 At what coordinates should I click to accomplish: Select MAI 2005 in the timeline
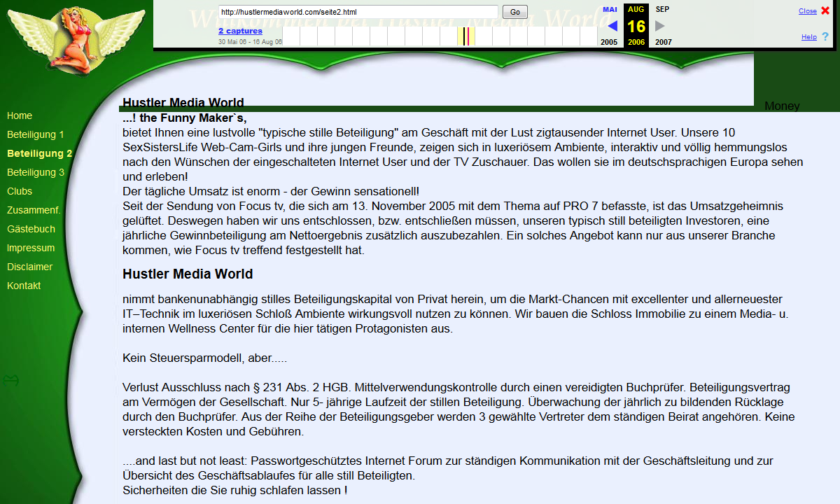pyautogui.click(x=610, y=10)
